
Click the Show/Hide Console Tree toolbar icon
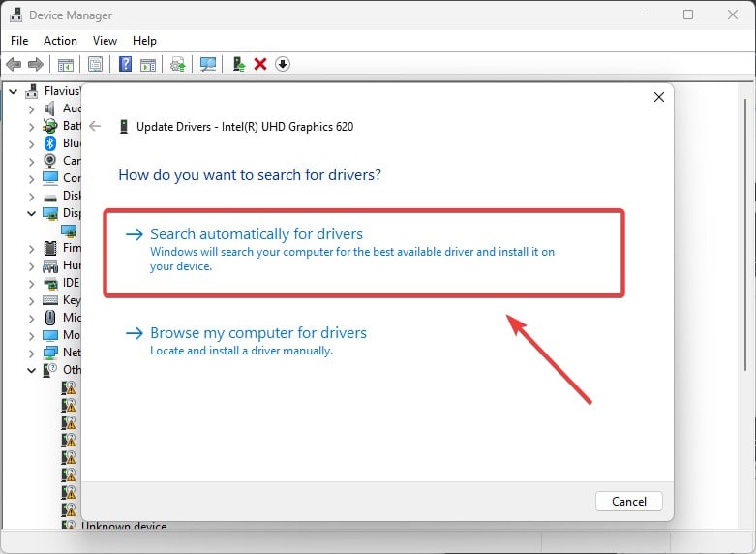click(x=65, y=64)
